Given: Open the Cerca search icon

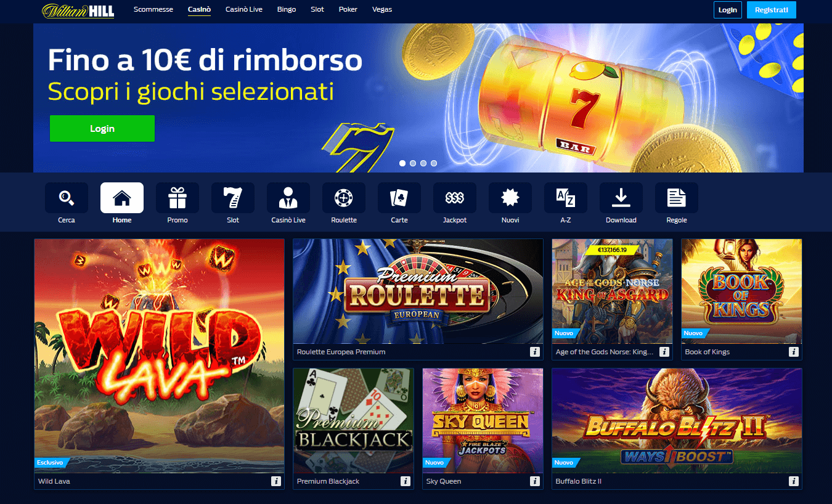Looking at the screenshot, I should pyautogui.click(x=67, y=198).
